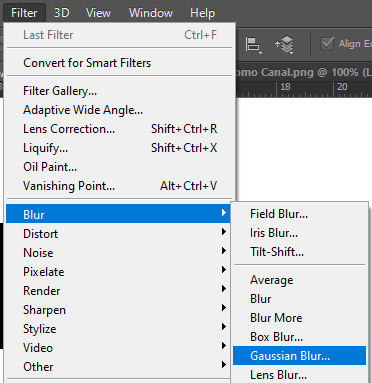The height and width of the screenshot is (383, 372).
Task: Expand the Render submenu
Action: point(118,290)
